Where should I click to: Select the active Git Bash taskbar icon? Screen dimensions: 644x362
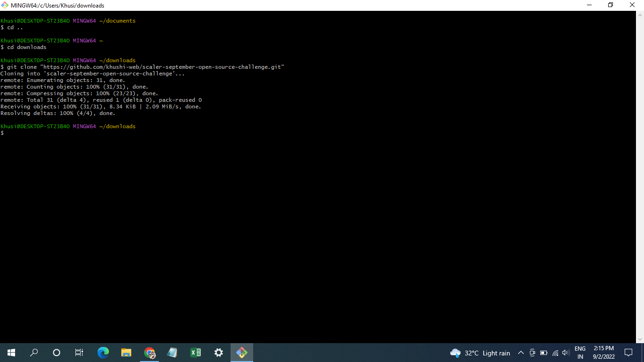pos(242,352)
